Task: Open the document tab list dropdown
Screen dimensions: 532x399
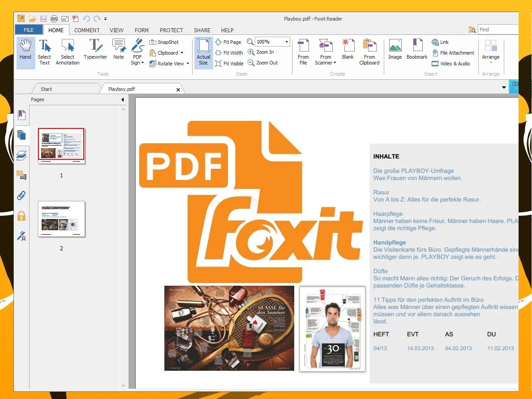Action: (x=504, y=87)
